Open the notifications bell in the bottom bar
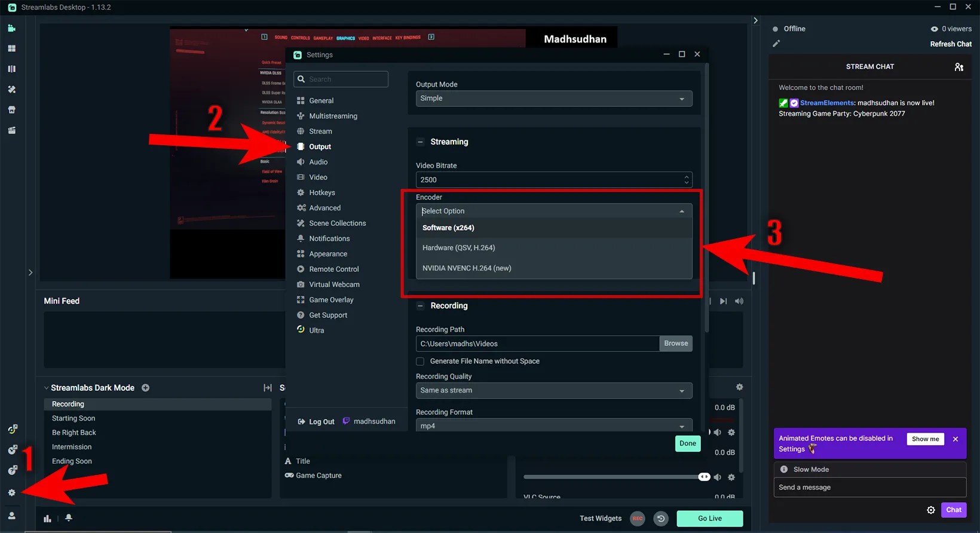 69,517
